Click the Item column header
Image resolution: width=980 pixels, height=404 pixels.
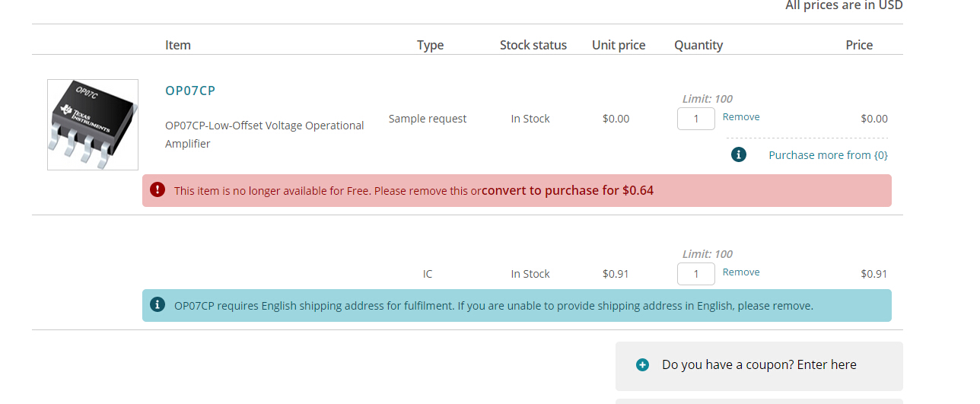coord(178,45)
